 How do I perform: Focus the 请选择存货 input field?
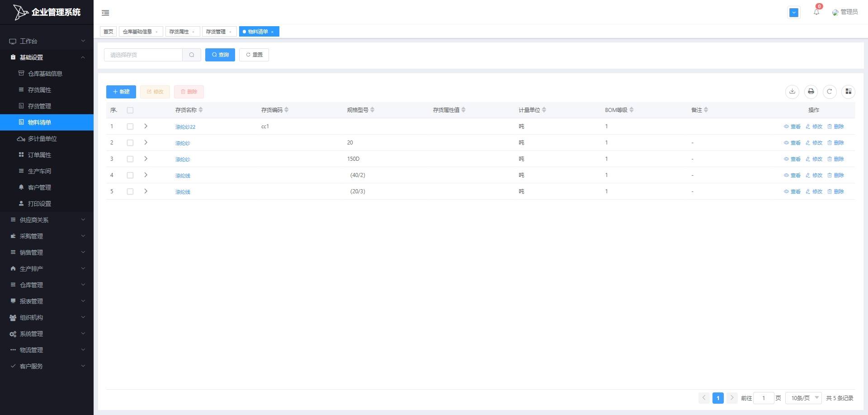click(x=143, y=55)
